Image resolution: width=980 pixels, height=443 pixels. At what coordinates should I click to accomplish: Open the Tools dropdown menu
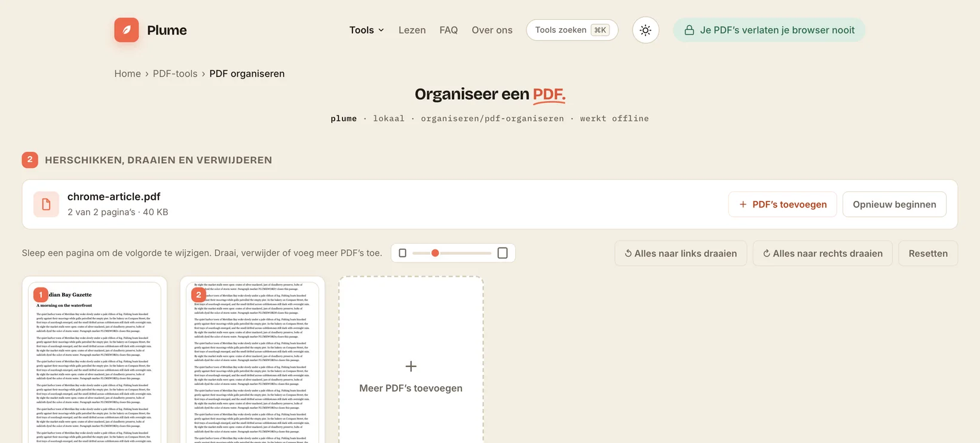(x=366, y=30)
